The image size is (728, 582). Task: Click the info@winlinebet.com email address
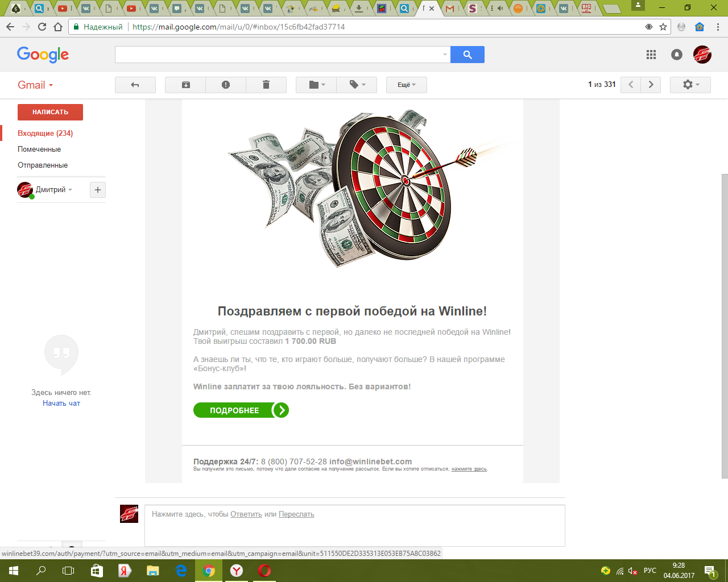click(370, 462)
